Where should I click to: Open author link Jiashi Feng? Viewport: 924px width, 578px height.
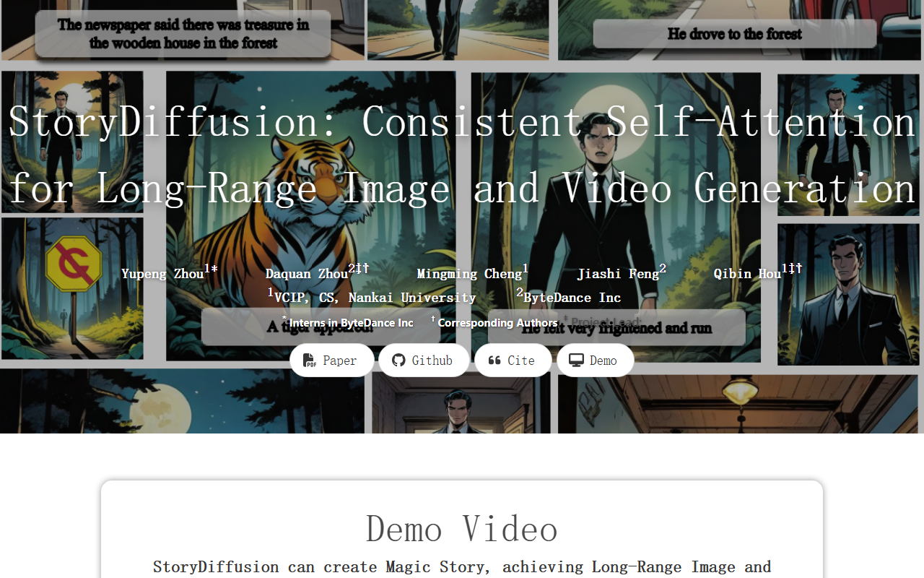pos(618,274)
